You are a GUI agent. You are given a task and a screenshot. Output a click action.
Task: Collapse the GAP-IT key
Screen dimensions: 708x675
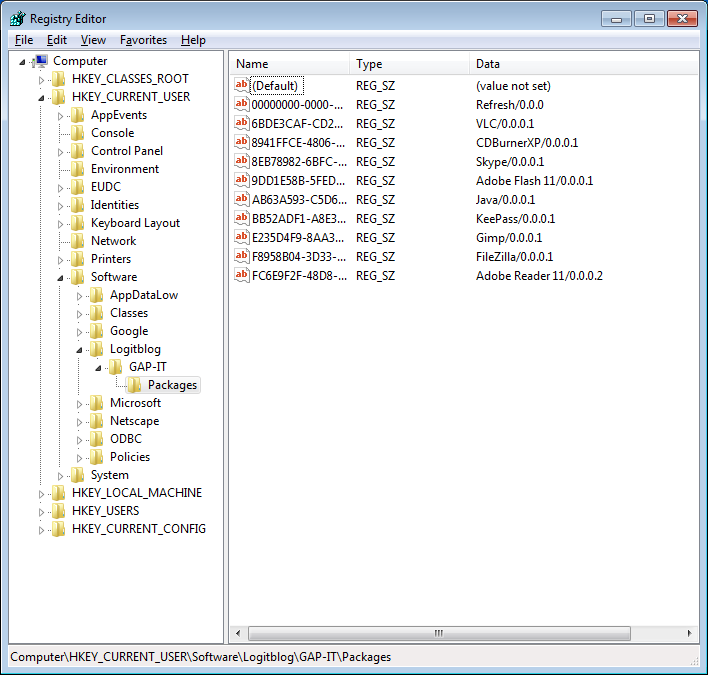coord(98,368)
